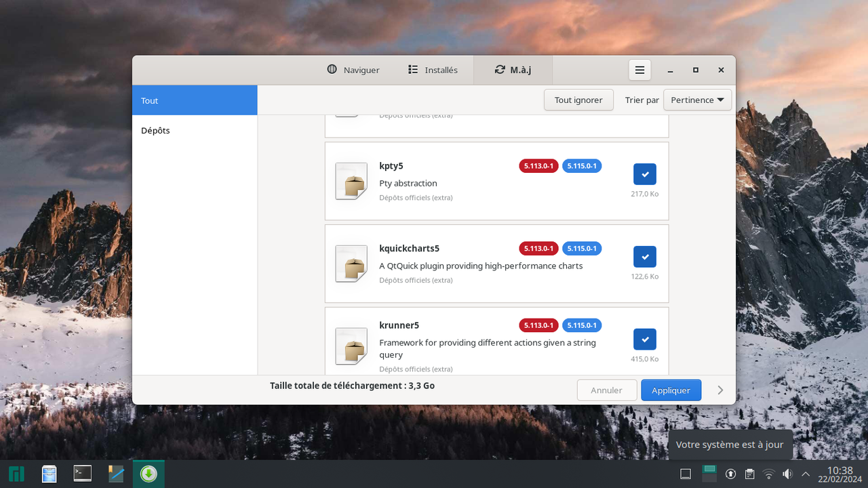Click the krunner5 new version badge 5.115.0-1
The width and height of the screenshot is (868, 488).
[x=582, y=325]
